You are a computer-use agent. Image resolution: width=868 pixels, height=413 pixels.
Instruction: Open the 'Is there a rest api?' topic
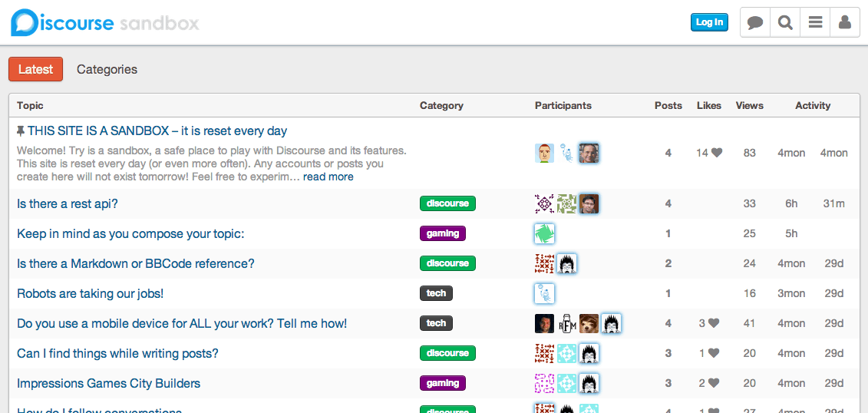coord(68,203)
